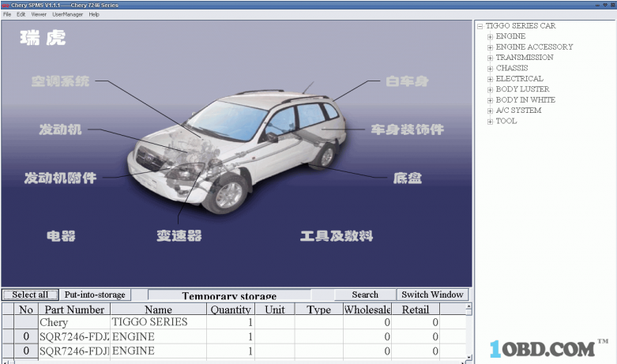Expand the A/C SYSTEM tree node
Image resolution: width=617 pixels, height=364 pixels.
click(491, 111)
